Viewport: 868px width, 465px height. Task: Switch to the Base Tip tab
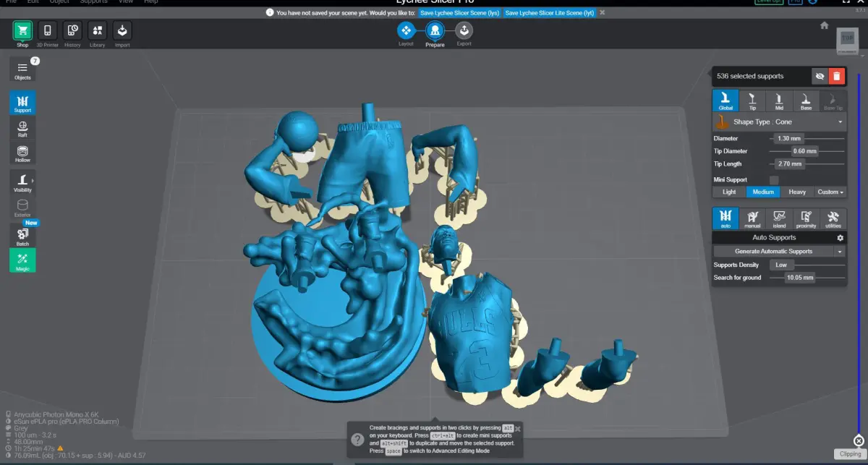833,101
